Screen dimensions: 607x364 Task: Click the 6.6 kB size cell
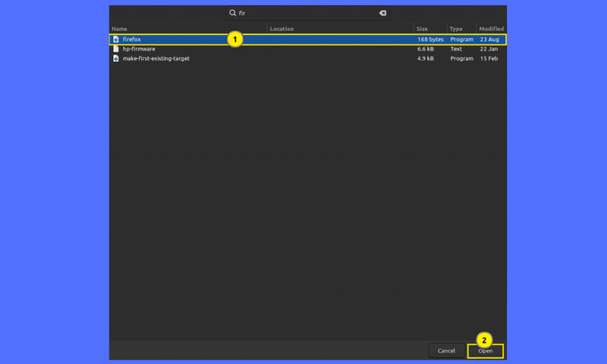coord(426,49)
